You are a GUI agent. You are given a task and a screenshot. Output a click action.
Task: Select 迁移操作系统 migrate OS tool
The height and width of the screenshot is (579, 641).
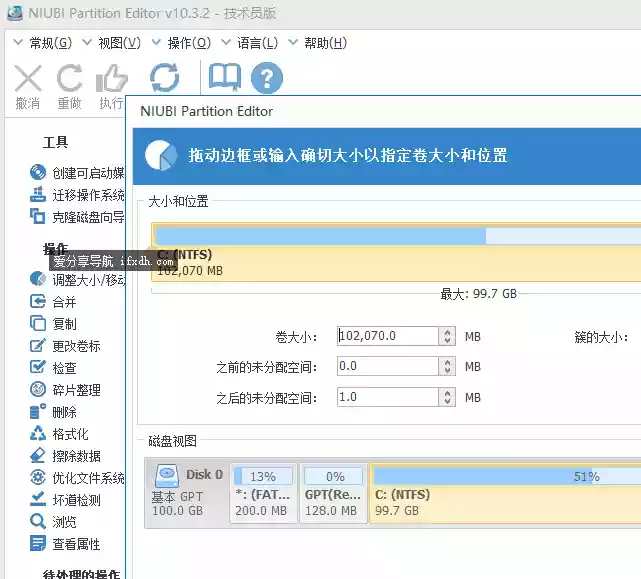pos(77,195)
